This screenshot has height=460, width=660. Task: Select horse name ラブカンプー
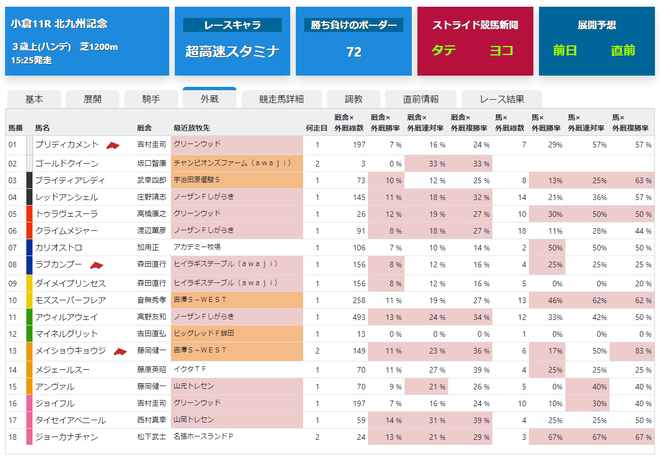pyautogui.click(x=59, y=265)
